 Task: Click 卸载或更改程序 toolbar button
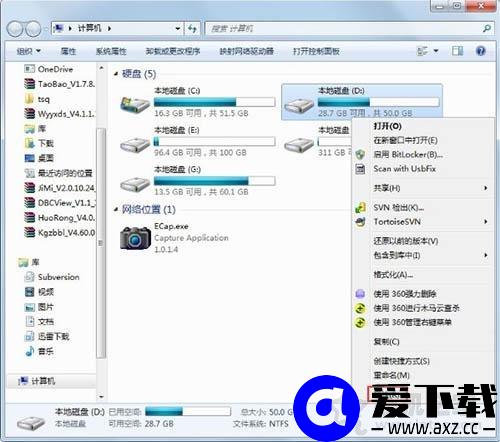point(173,51)
